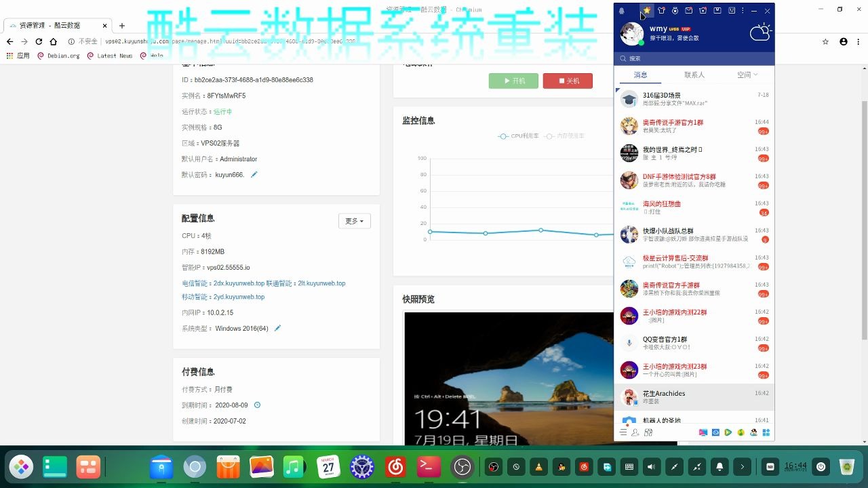Open the music app in dock
Viewport: 868px width, 488px height.
tap(295, 466)
